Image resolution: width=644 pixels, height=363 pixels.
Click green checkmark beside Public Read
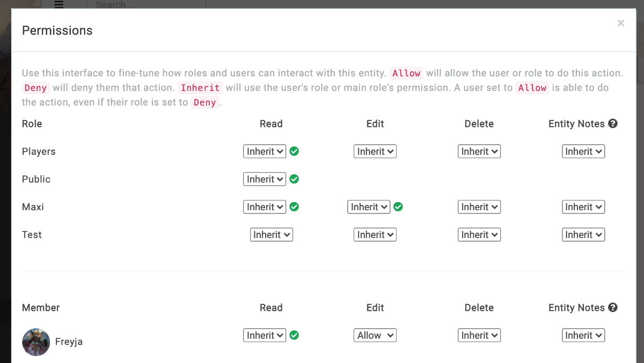294,179
